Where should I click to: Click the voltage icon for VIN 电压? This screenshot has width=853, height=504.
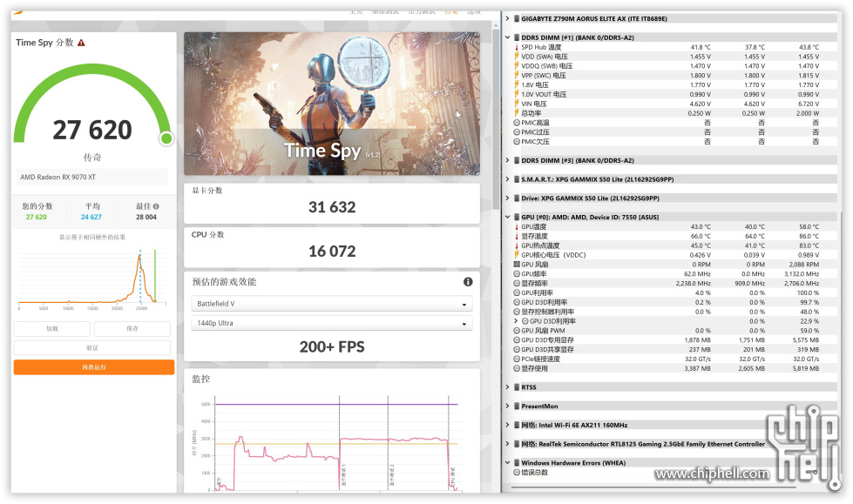[x=517, y=104]
